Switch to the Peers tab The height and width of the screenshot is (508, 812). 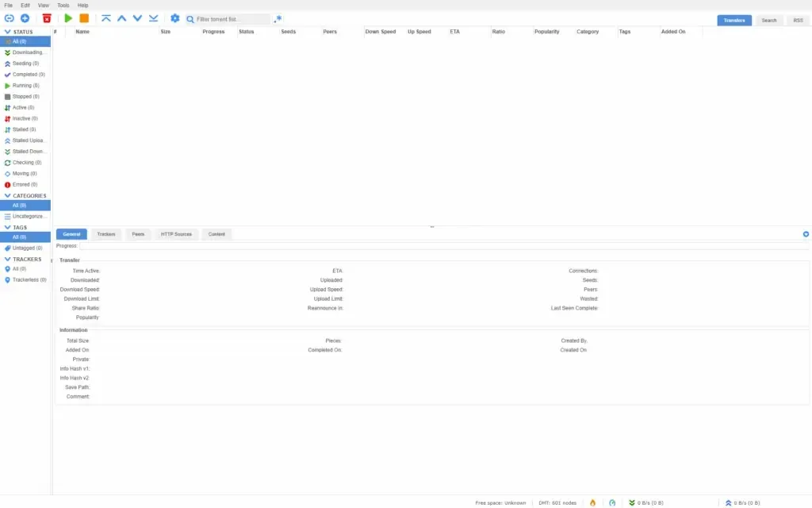(138, 234)
